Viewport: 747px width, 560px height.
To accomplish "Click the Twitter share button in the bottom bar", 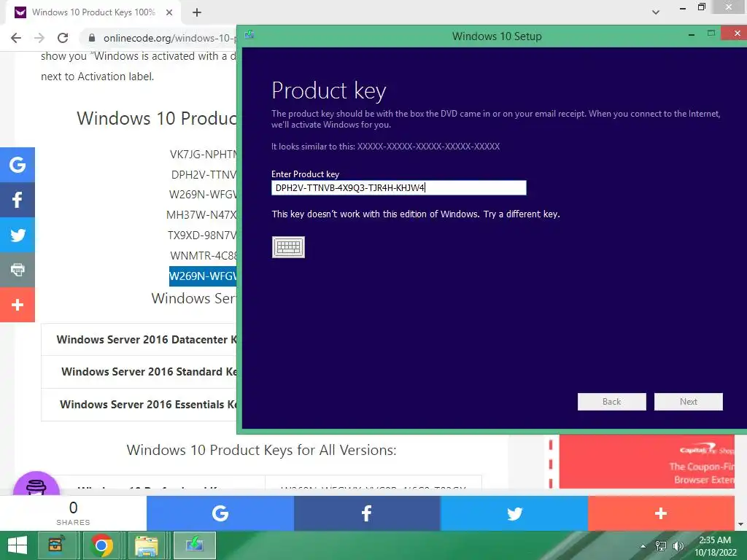I will (x=514, y=513).
